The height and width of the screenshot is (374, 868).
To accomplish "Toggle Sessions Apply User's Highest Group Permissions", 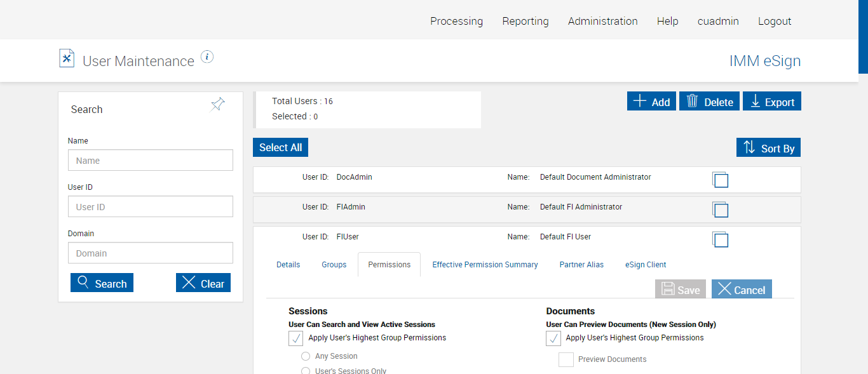I will tap(296, 338).
